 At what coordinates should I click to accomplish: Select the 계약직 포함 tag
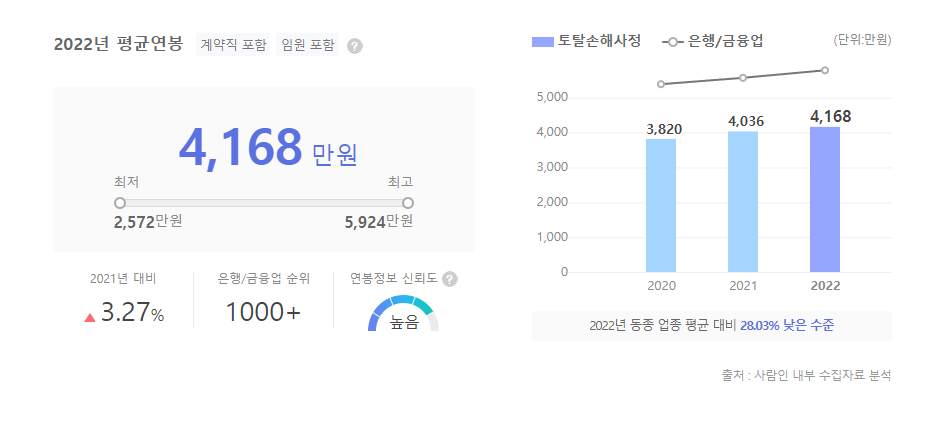[x=233, y=45]
